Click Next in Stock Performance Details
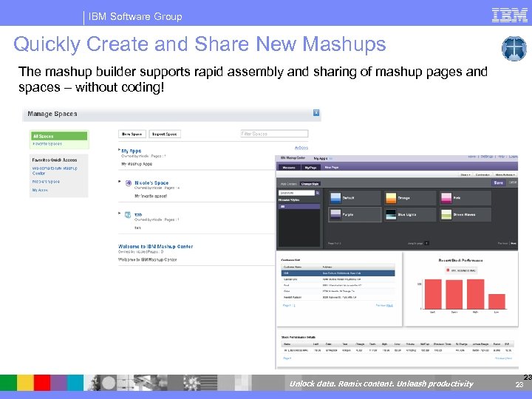This screenshot has width=532, height=399. pos(509,358)
